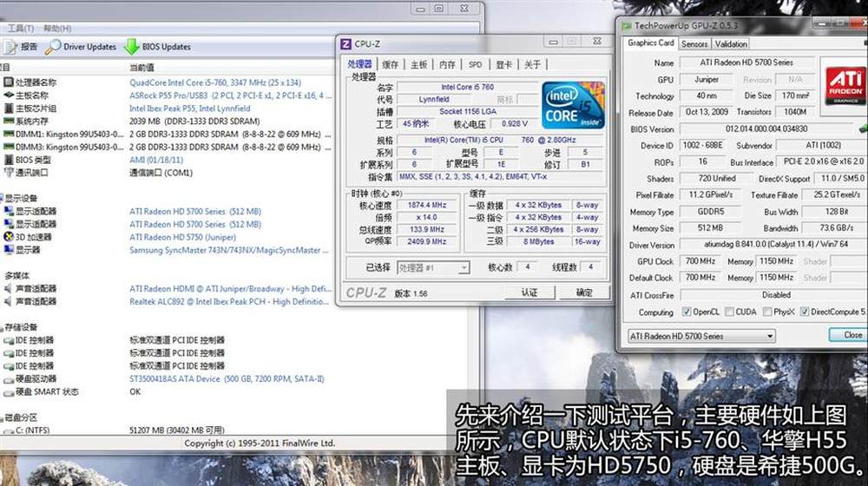Click the chipset icon beside 主板芯片组

point(9,108)
